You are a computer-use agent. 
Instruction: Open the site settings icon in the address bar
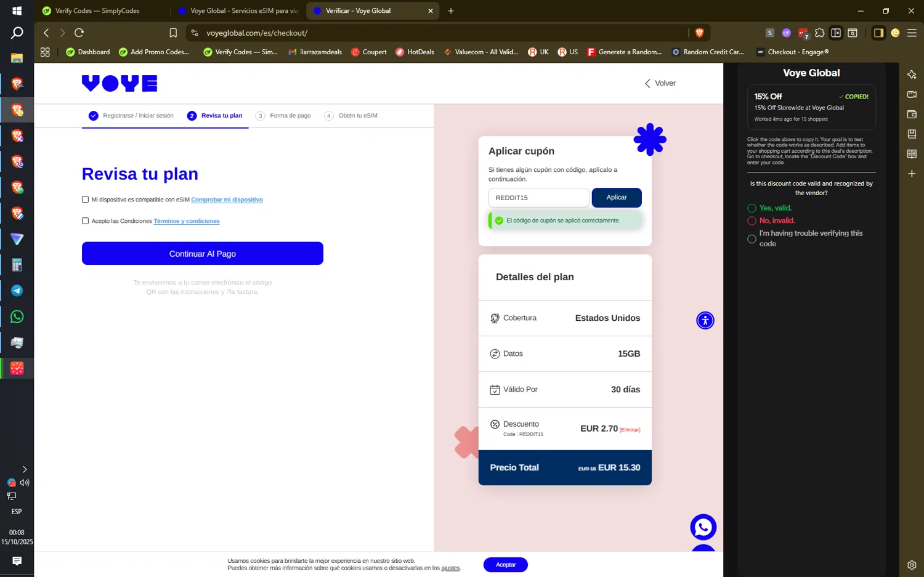195,33
